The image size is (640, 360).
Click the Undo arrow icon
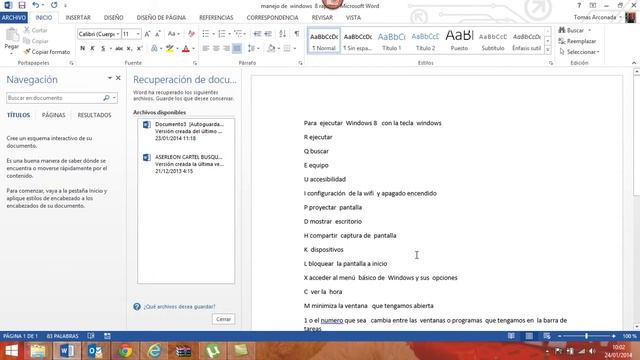tap(36, 5)
